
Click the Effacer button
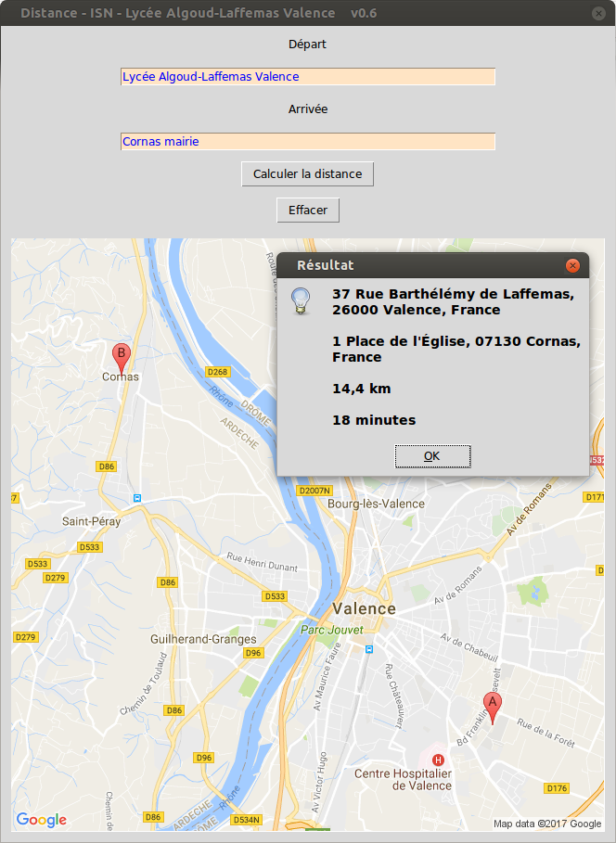click(308, 211)
